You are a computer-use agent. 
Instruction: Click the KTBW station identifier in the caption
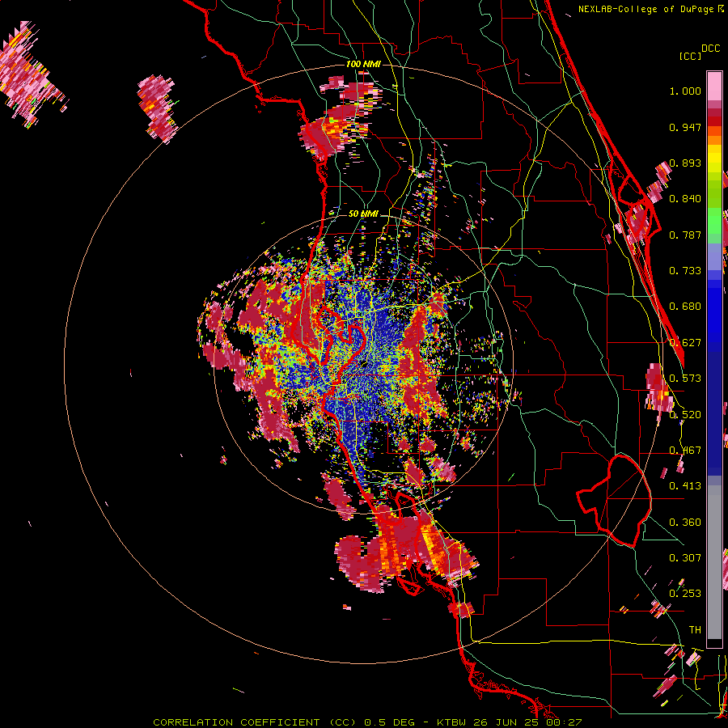pos(452,722)
